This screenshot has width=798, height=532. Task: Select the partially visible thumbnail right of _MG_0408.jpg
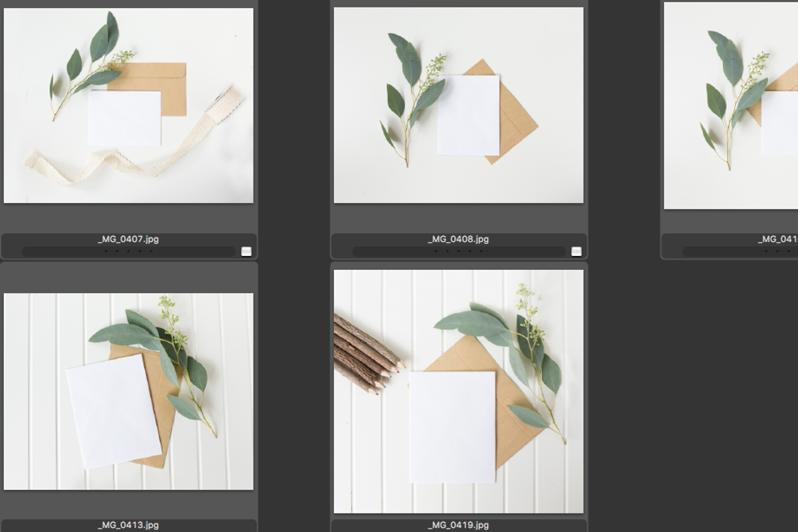point(731,106)
